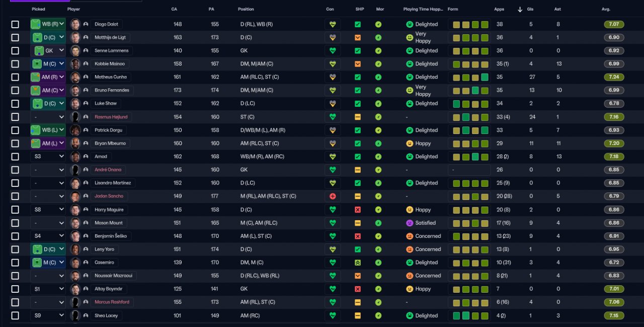Image resolution: width=644 pixels, height=327 pixels.
Task: Sort by the Avg. column header
Action: (x=606, y=9)
